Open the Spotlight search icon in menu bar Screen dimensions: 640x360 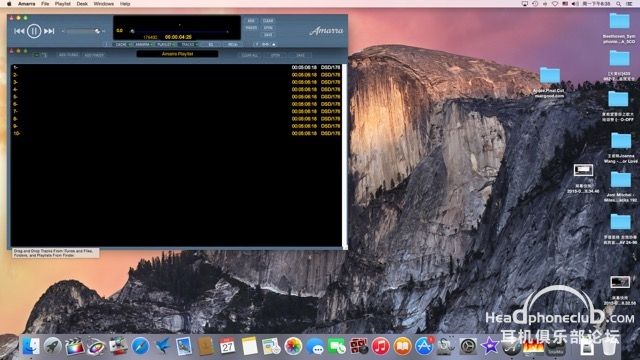pyautogui.click(x=619, y=4)
